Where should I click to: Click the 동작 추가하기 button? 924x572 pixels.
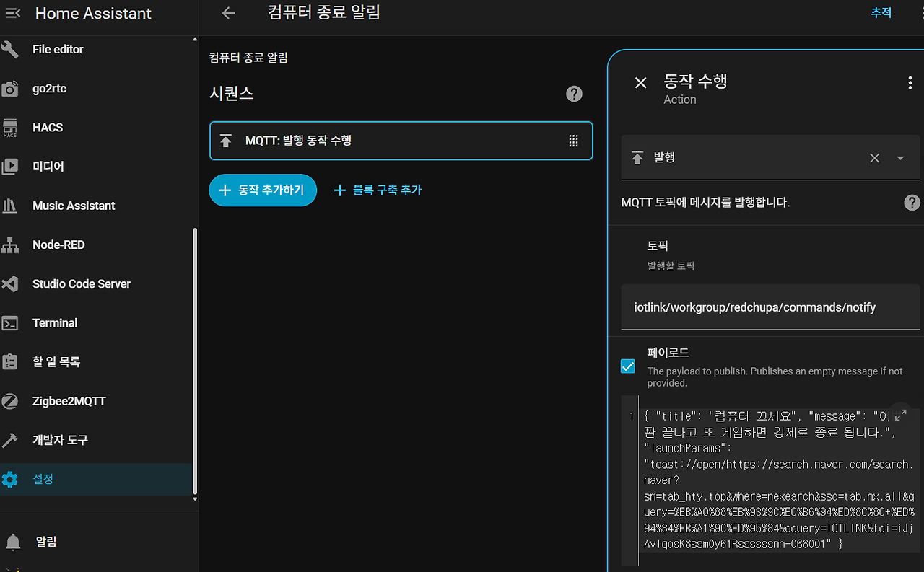(x=263, y=190)
